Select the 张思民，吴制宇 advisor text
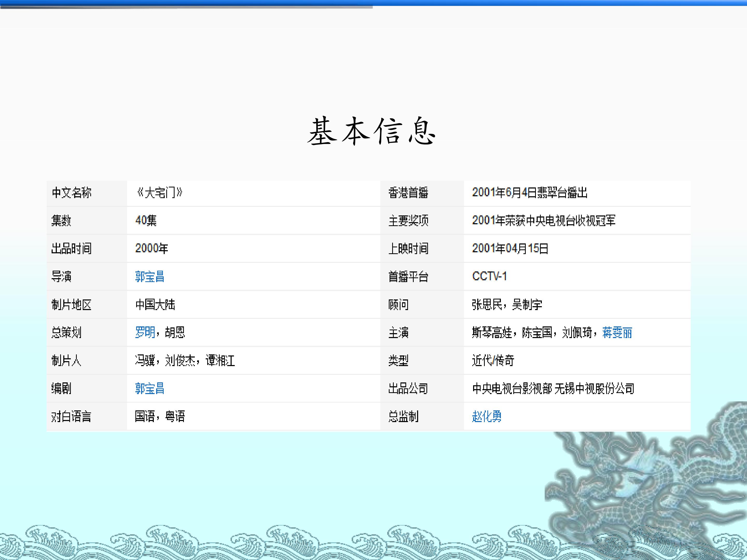This screenshot has height=560, width=747. click(x=507, y=304)
